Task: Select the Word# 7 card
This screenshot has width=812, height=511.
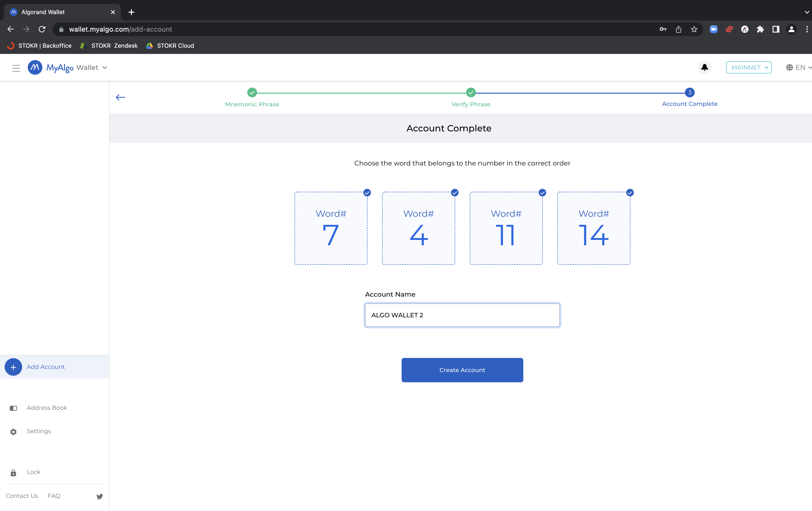Action: 331,228
